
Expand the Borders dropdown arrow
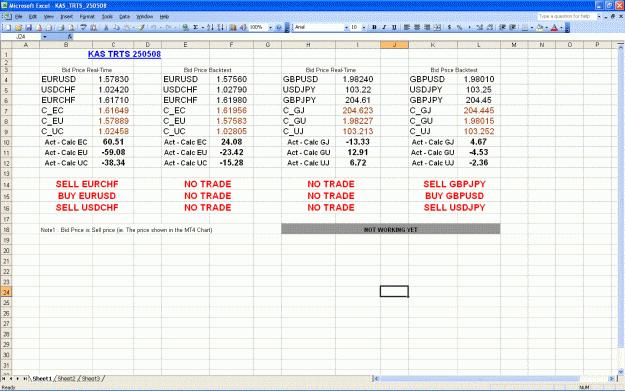(532, 27)
